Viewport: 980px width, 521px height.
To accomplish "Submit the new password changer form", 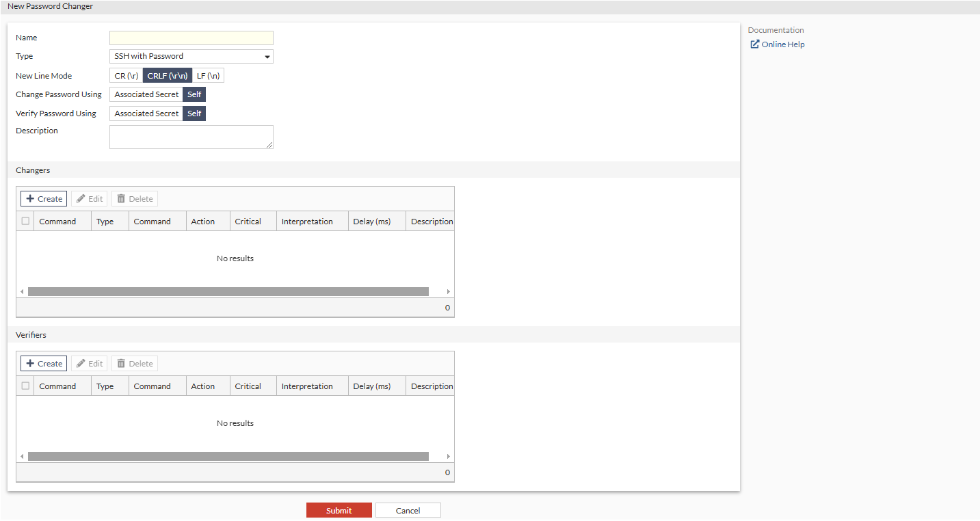I will tap(339, 510).
